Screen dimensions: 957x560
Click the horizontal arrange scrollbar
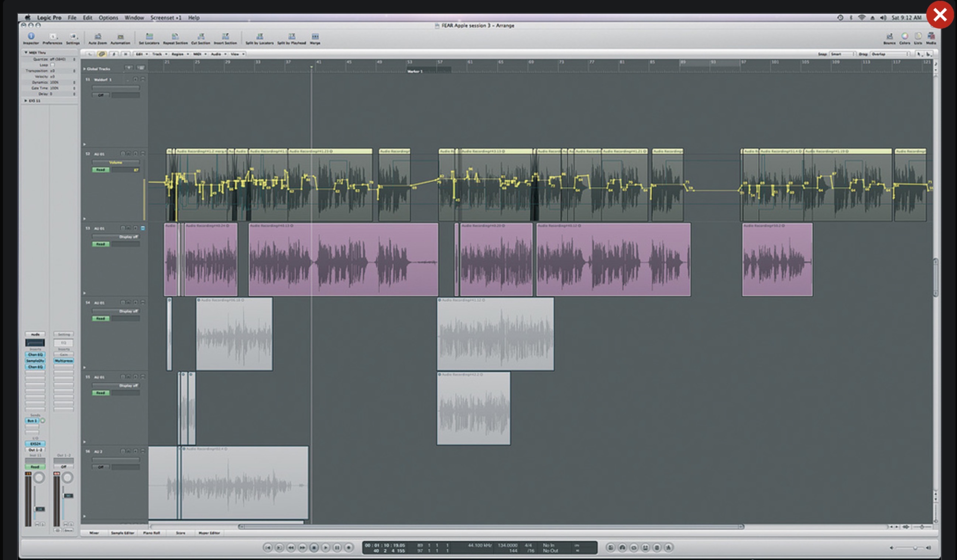[490, 526]
